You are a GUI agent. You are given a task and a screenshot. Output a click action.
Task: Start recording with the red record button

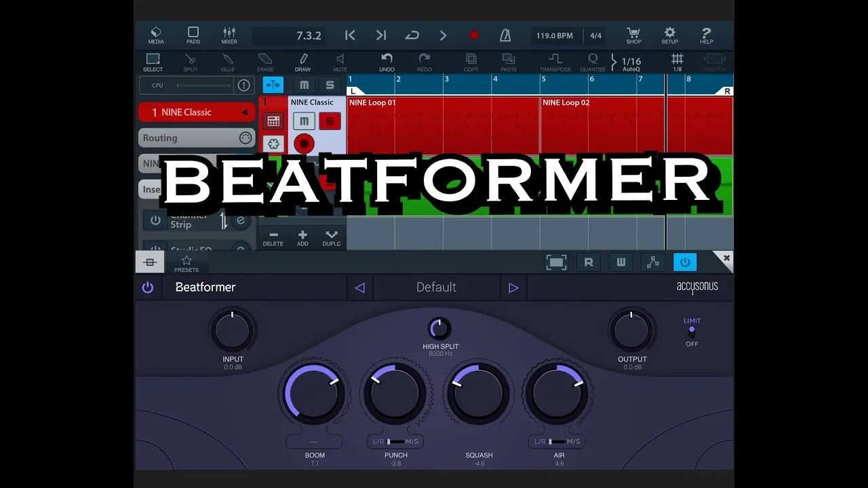pyautogui.click(x=474, y=35)
